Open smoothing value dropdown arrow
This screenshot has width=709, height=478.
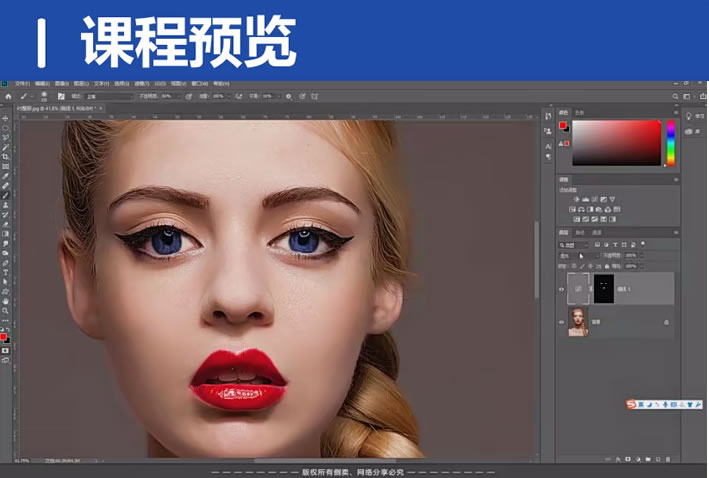[278, 96]
